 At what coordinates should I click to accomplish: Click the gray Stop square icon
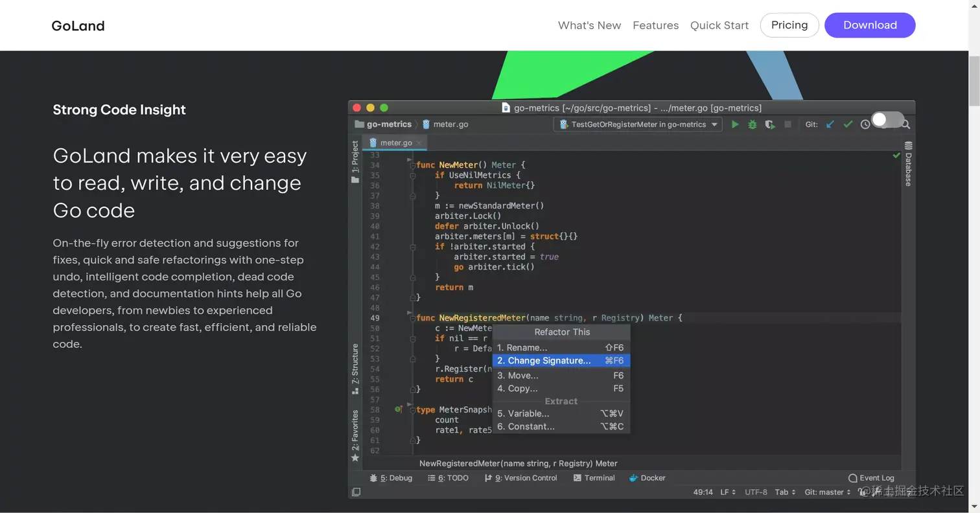coord(788,124)
